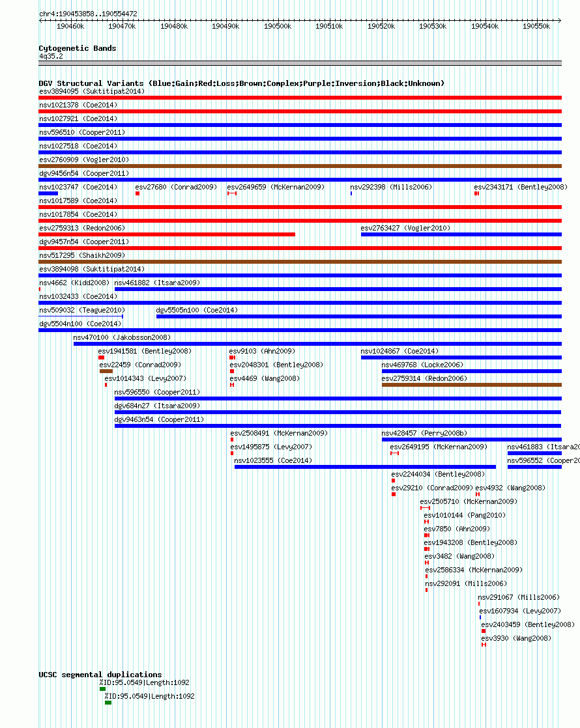Select the esv1010144 (Pang2010) label

tap(464, 515)
